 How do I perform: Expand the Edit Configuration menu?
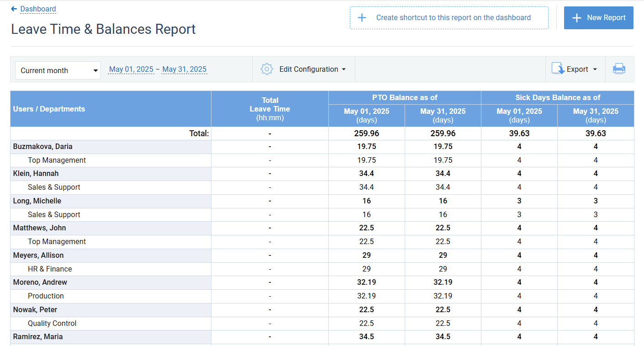pyautogui.click(x=312, y=69)
